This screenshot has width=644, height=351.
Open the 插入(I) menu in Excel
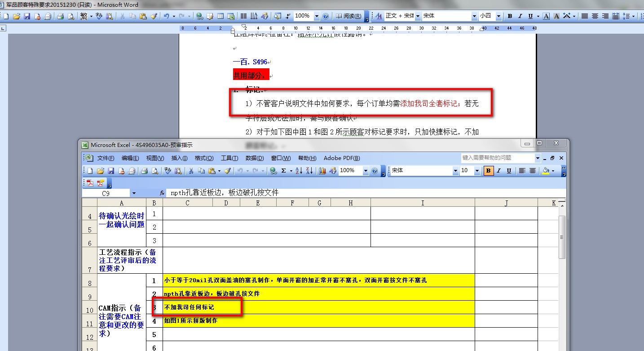[179, 158]
